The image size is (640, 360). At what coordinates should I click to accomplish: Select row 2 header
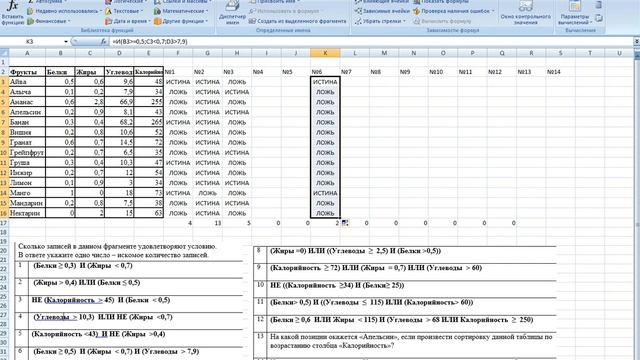click(4, 72)
